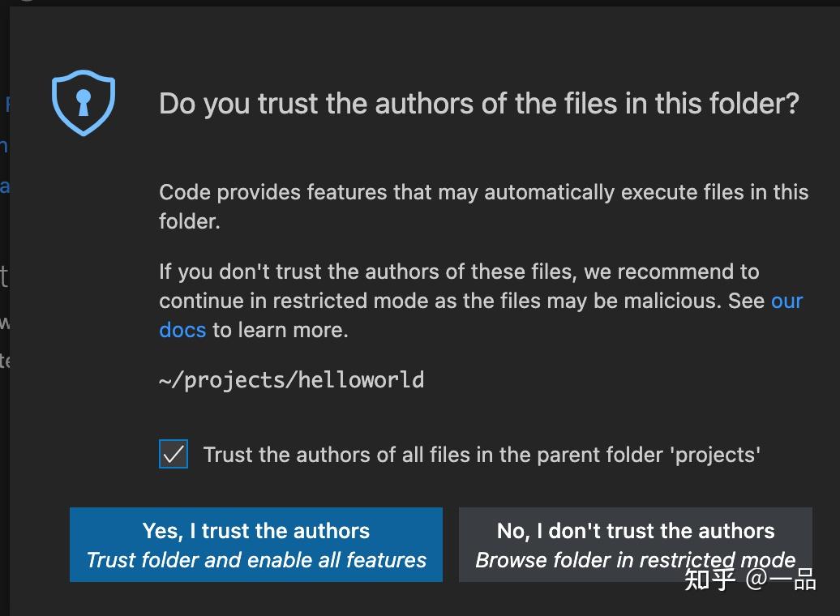Image resolution: width=840 pixels, height=616 pixels.
Task: Click the heading 'Do you trust the authors'
Action: (478, 103)
